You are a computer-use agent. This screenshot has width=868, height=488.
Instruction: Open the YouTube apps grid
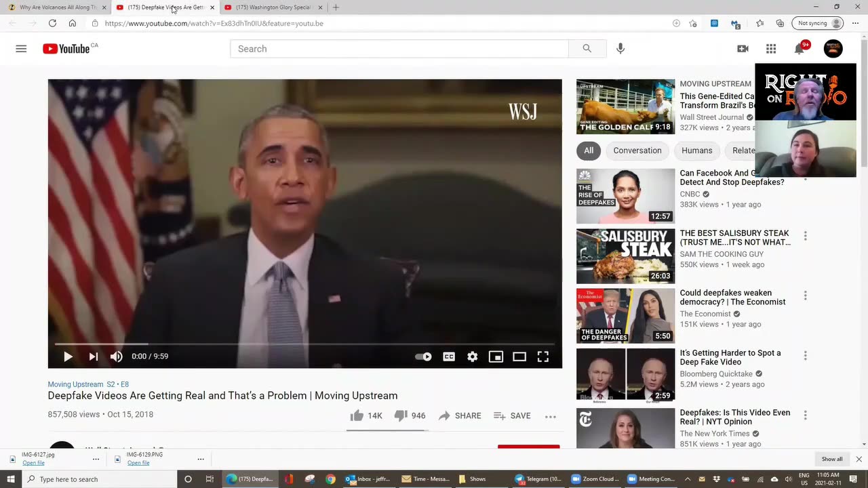tap(771, 49)
